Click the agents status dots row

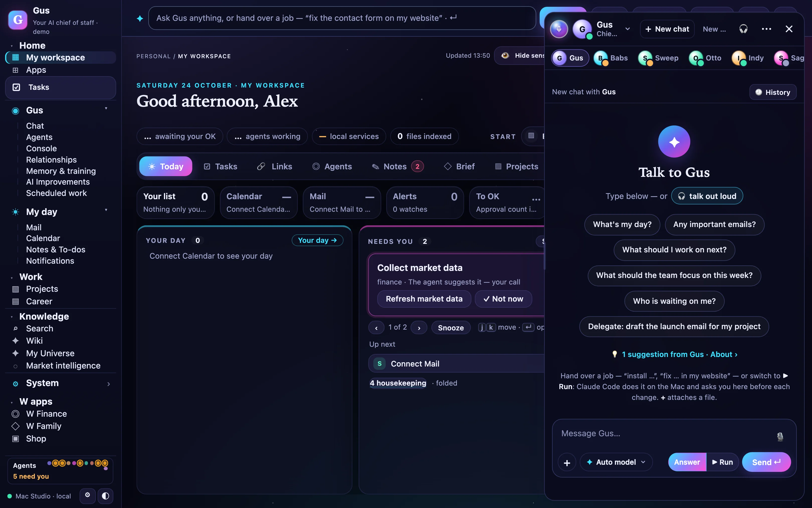coord(77,464)
